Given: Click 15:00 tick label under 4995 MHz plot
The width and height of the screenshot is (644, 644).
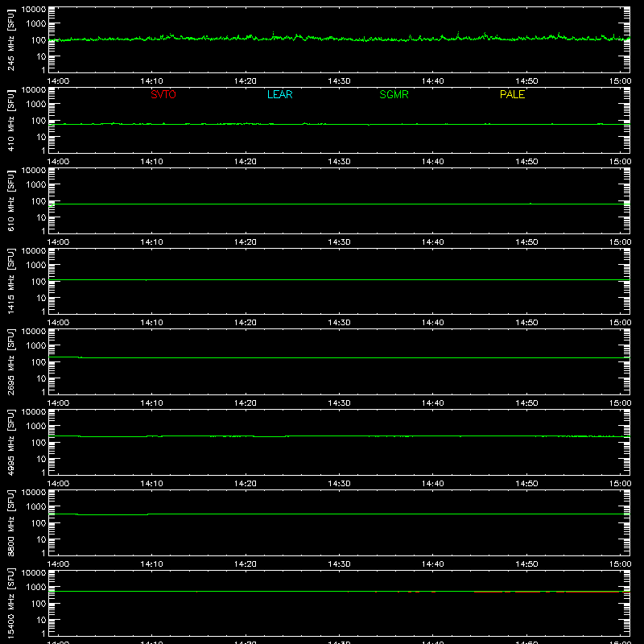Looking at the screenshot, I should [620, 484].
